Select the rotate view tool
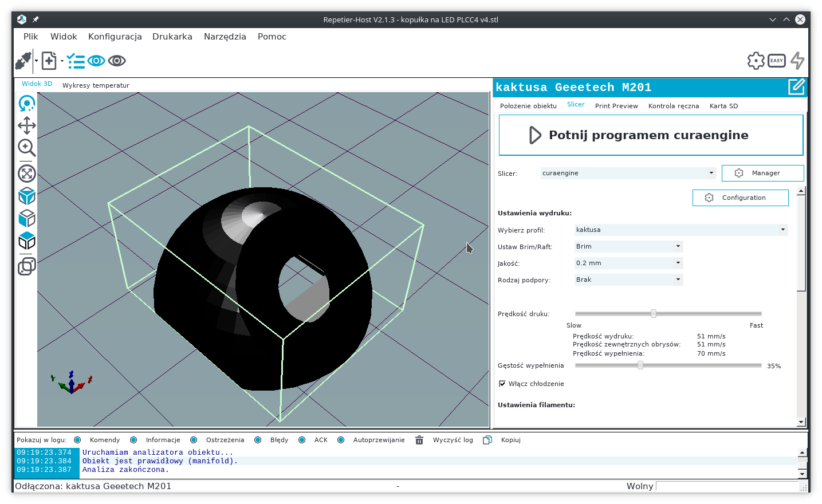The height and width of the screenshot is (504, 822). pos(27,104)
